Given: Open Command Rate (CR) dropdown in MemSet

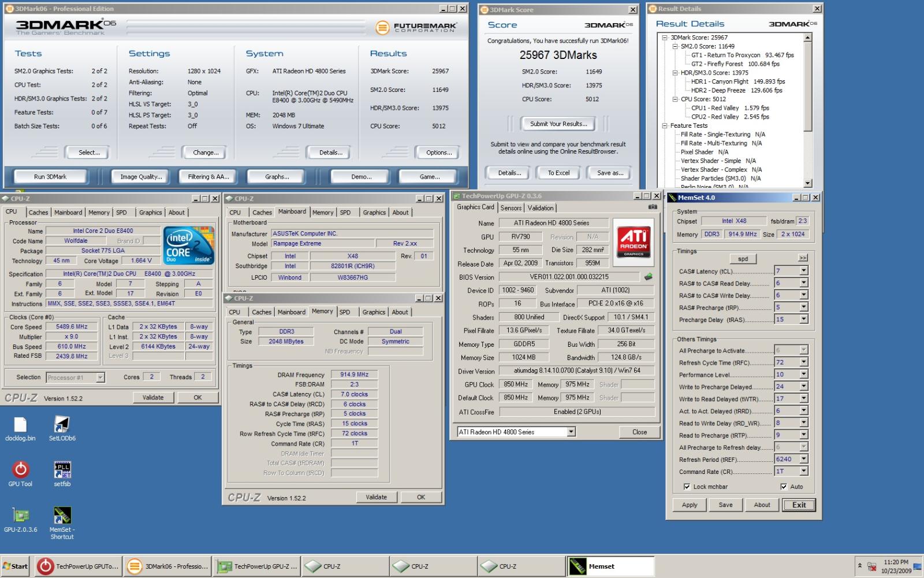Looking at the screenshot, I should [803, 471].
